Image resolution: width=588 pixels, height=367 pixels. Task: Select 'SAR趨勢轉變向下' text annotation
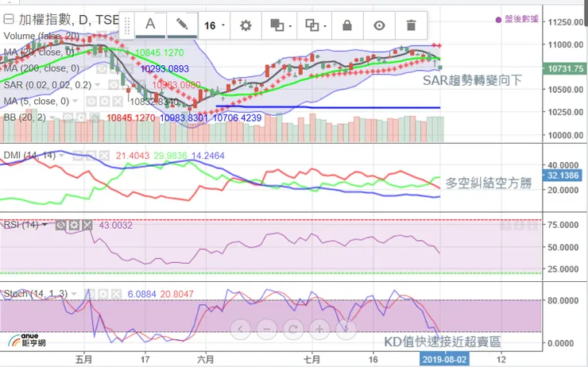[x=472, y=80]
